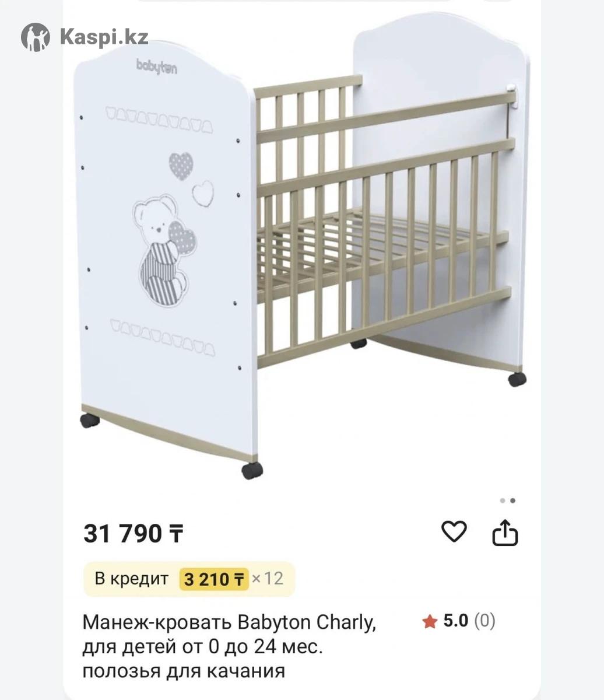Click the Kaspi.kz logo icon

(x=35, y=37)
